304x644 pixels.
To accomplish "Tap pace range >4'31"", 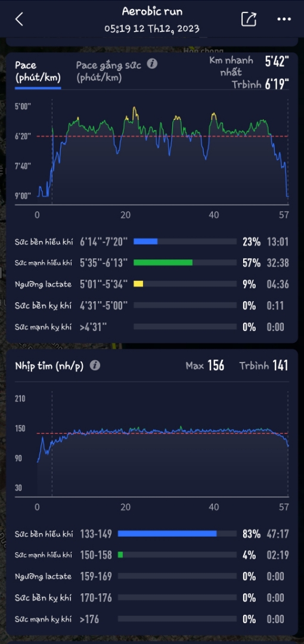I will click(94, 327).
